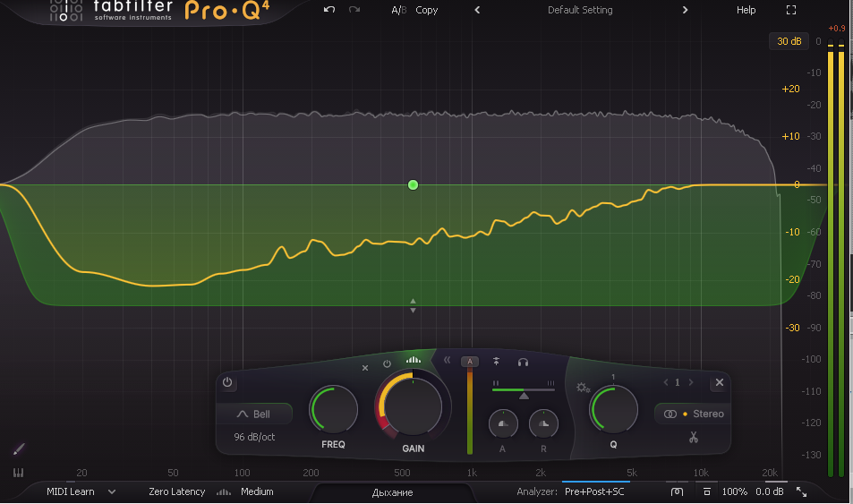853x504 pixels.
Task: Click the 0.0 dB output gain value
Action: click(769, 492)
